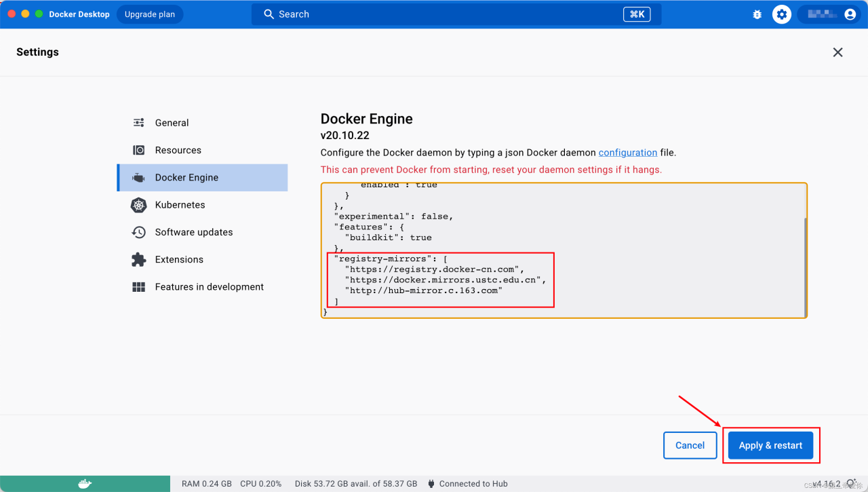This screenshot has width=868, height=492.
Task: Open the General settings section
Action: click(172, 123)
